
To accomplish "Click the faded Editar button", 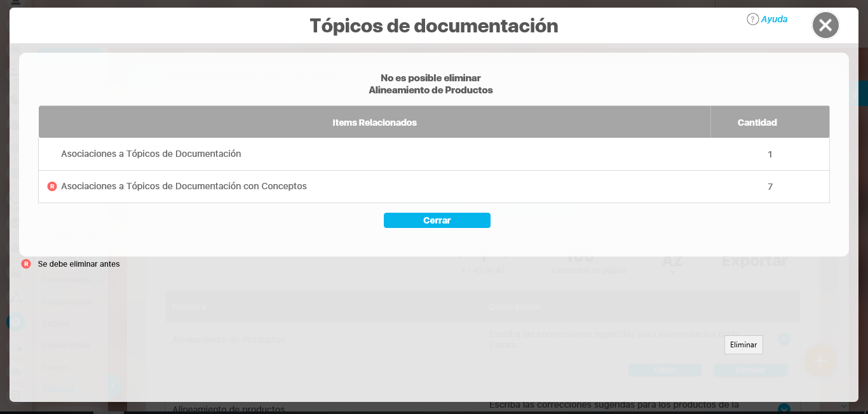I will 665,370.
